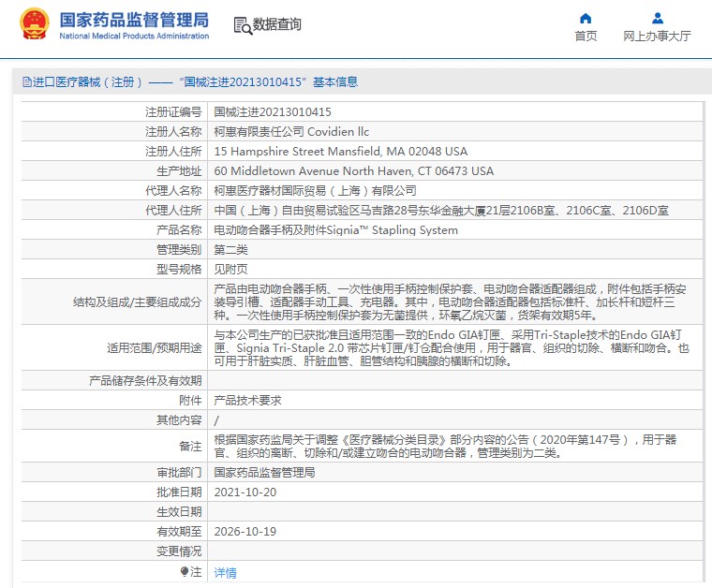Open the 数据查询 magnifier icon

[x=243, y=25]
